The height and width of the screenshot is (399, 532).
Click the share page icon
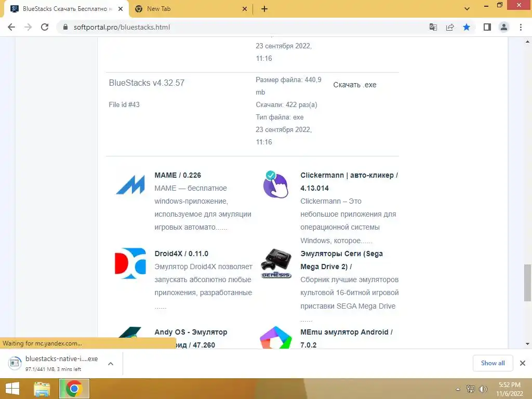(450, 27)
